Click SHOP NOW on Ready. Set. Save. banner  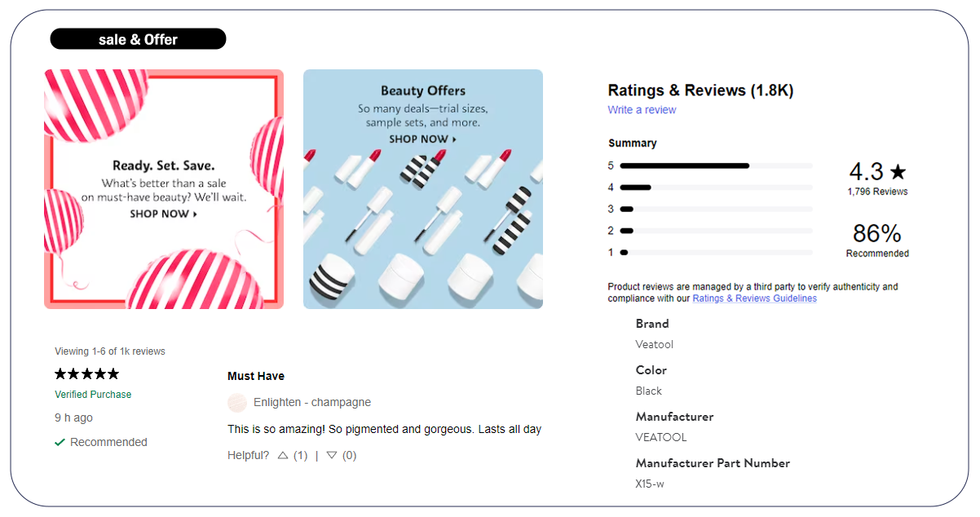click(x=164, y=214)
